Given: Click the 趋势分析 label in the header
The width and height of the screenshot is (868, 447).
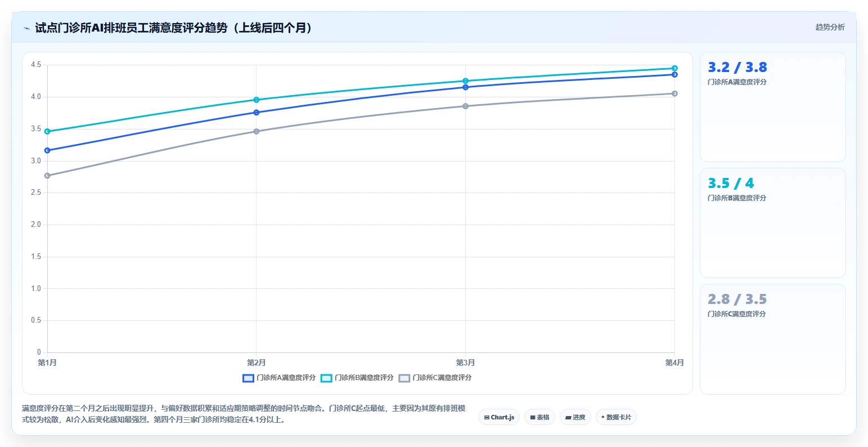Looking at the screenshot, I should tap(830, 27).
